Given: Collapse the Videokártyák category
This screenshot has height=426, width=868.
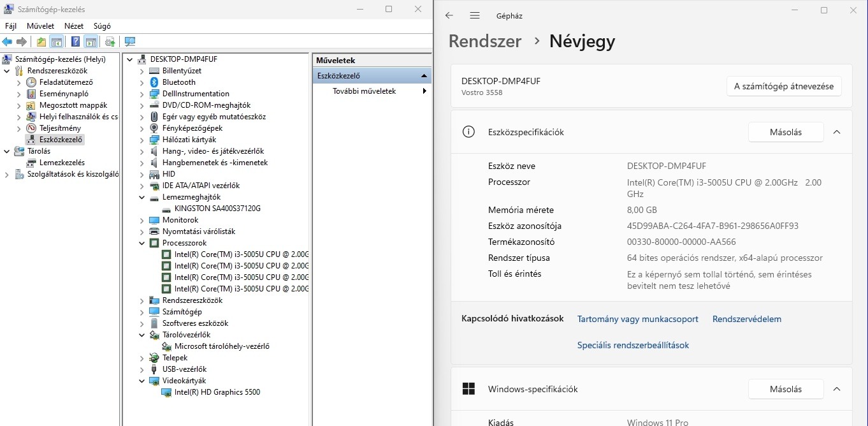Looking at the screenshot, I should [142, 381].
